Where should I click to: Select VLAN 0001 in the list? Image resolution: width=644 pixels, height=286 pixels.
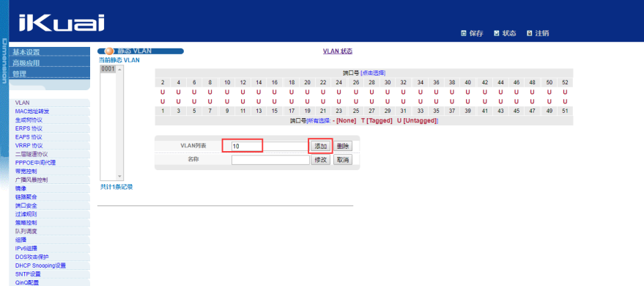[x=108, y=69]
